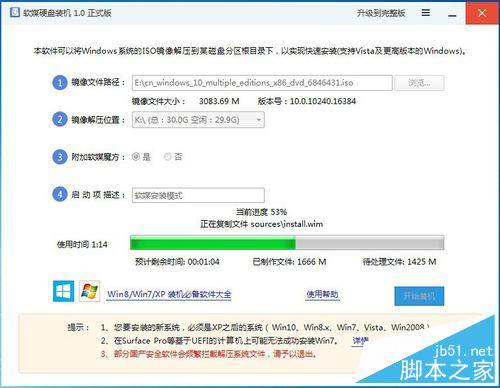Select the 是 radio button

(136, 156)
